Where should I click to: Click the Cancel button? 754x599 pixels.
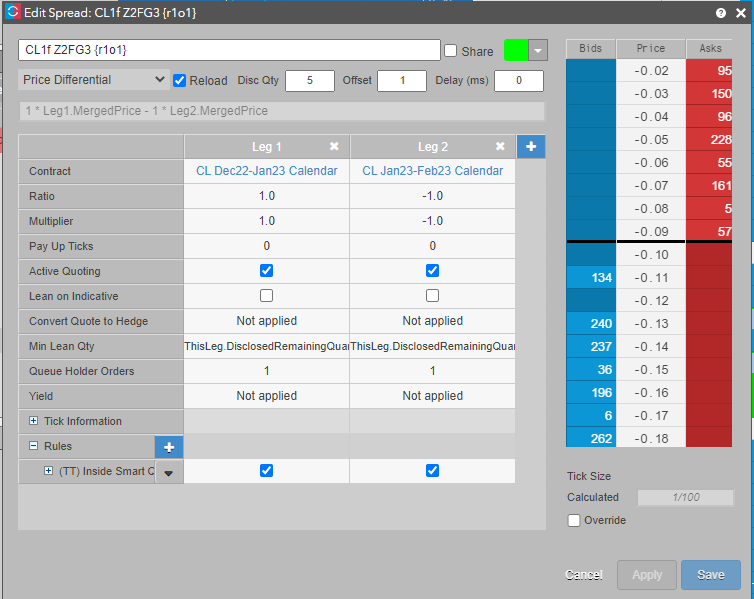pyautogui.click(x=584, y=574)
